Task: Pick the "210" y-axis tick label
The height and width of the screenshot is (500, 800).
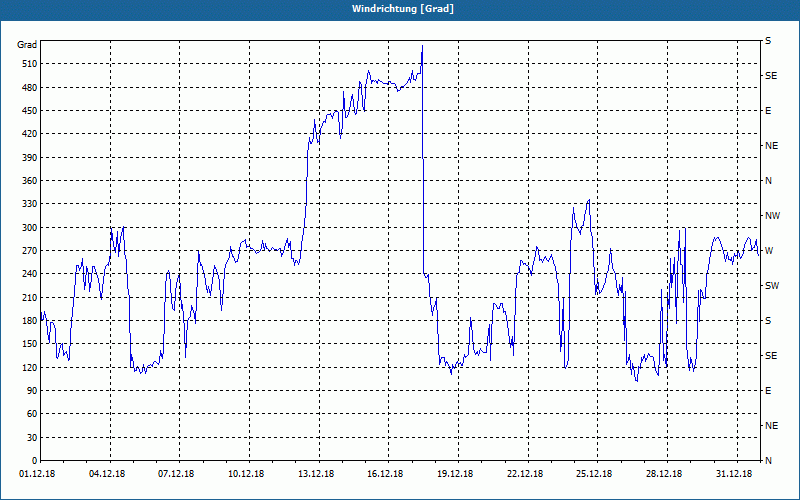Action: tap(30, 297)
